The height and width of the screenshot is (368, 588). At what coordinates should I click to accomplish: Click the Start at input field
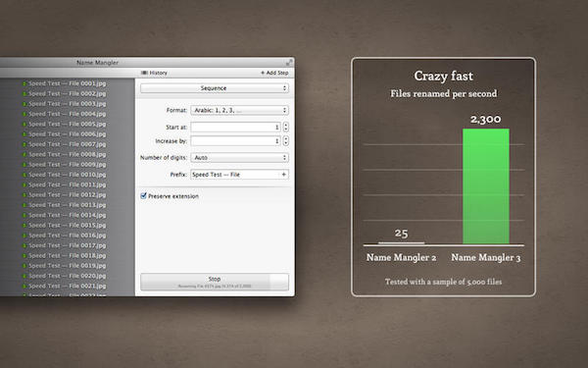pos(235,127)
